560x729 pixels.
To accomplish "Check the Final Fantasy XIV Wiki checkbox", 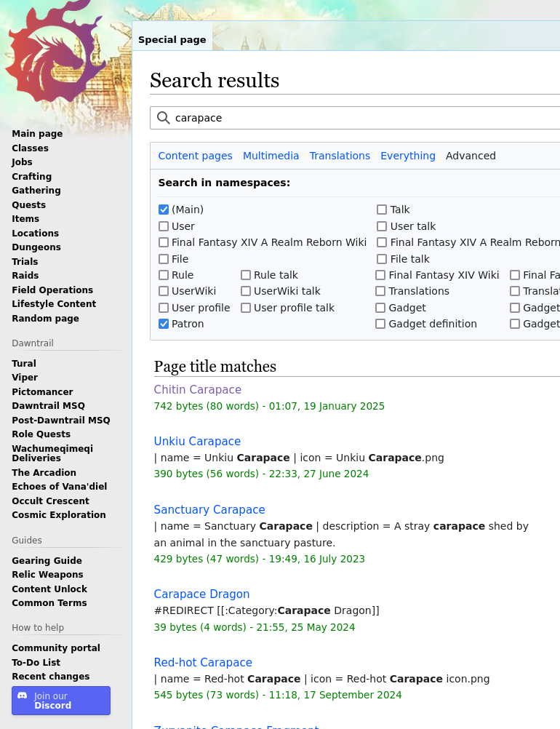I will coord(380,275).
